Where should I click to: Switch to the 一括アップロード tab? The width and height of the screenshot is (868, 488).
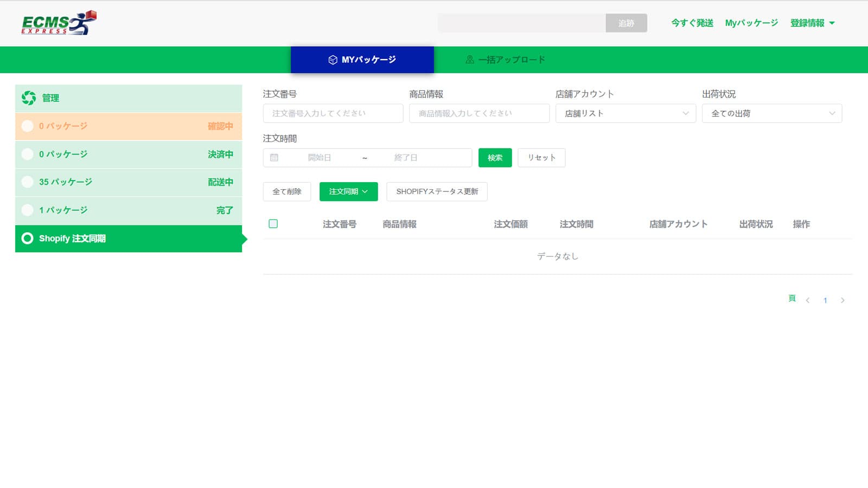(x=505, y=60)
